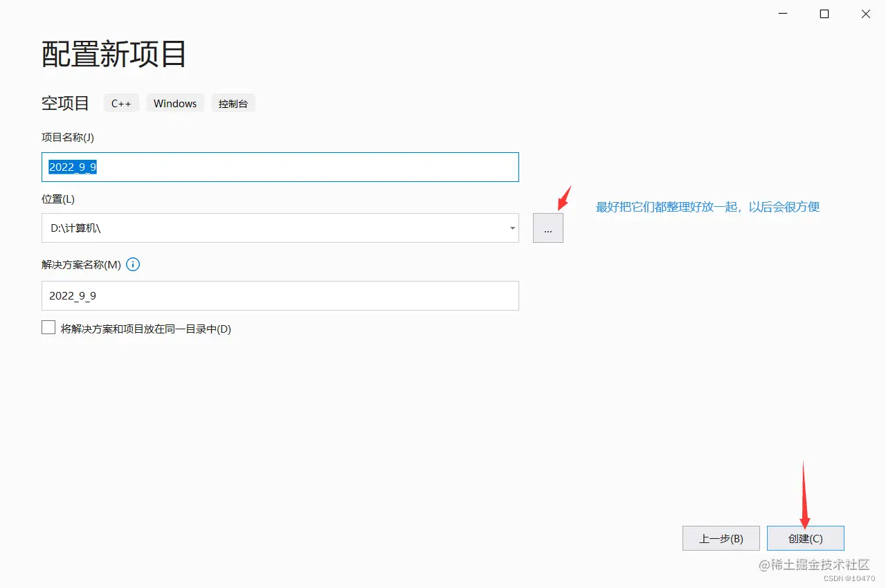The image size is (886, 588).
Task: Click the maximize icon in the title bar
Action: (824, 13)
